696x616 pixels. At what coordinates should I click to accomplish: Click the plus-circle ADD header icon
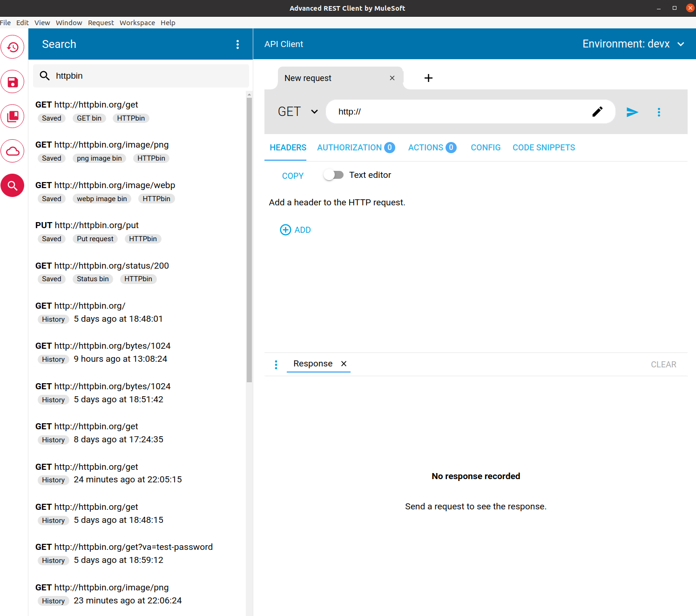click(x=285, y=230)
